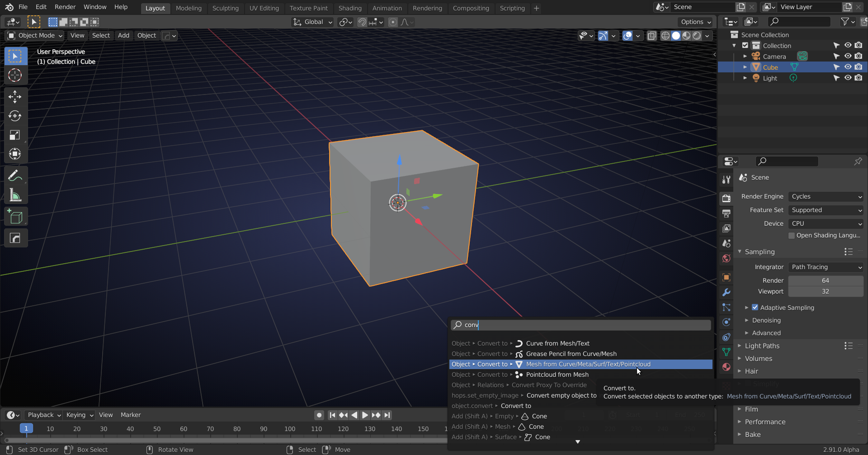Image resolution: width=868 pixels, height=455 pixels.
Task: Open the Output properties tab
Action: [726, 213]
